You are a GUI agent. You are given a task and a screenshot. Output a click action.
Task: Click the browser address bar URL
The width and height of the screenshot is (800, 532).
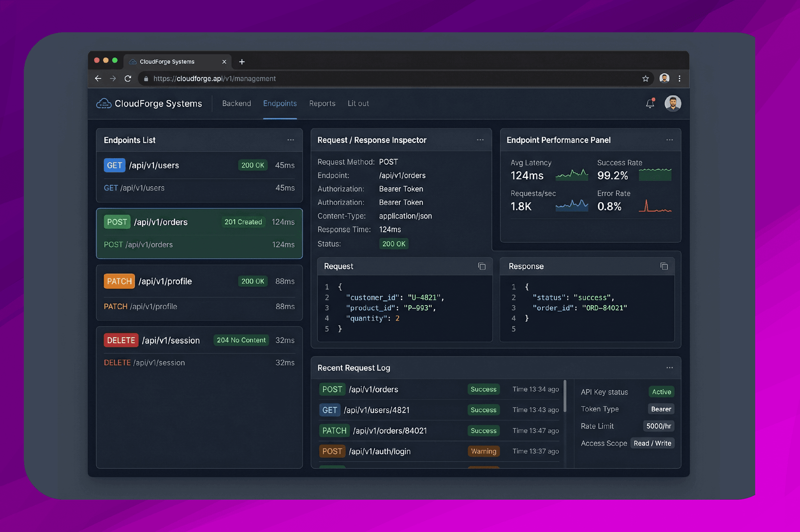(x=214, y=78)
